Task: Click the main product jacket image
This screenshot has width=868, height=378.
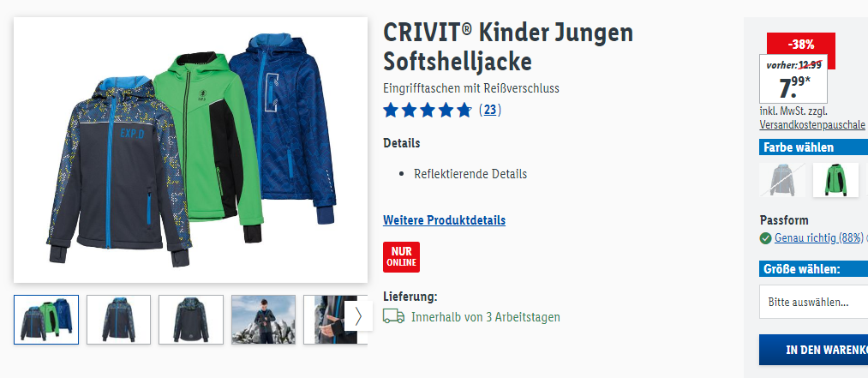Action: tap(190, 150)
